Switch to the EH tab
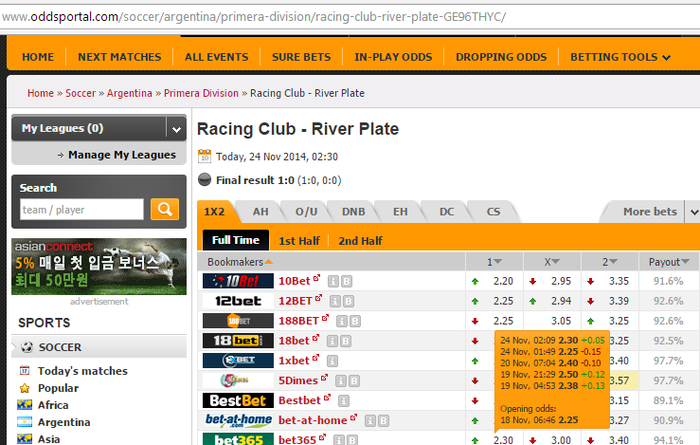Image resolution: width=700 pixels, height=445 pixels. (x=400, y=212)
